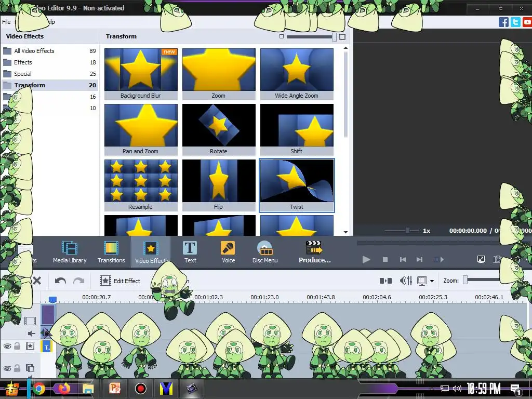The image size is (532, 399).
Task: Open Firefox from the taskbar
Action: click(63, 389)
